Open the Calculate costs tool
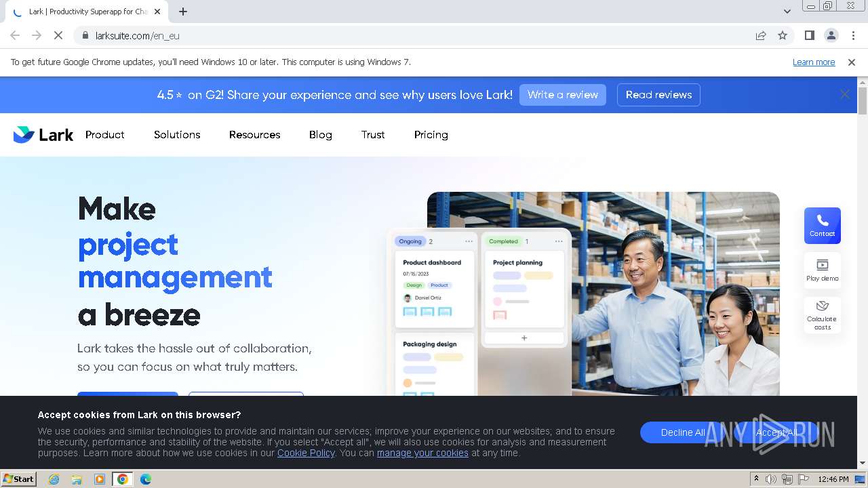Image resolution: width=868 pixels, height=488 pixels. (x=822, y=315)
